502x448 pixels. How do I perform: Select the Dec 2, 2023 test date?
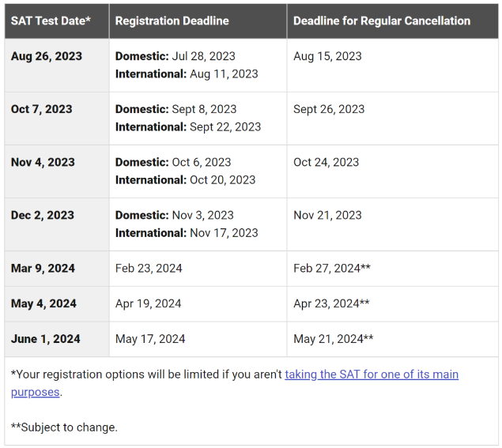pyautogui.click(x=43, y=215)
